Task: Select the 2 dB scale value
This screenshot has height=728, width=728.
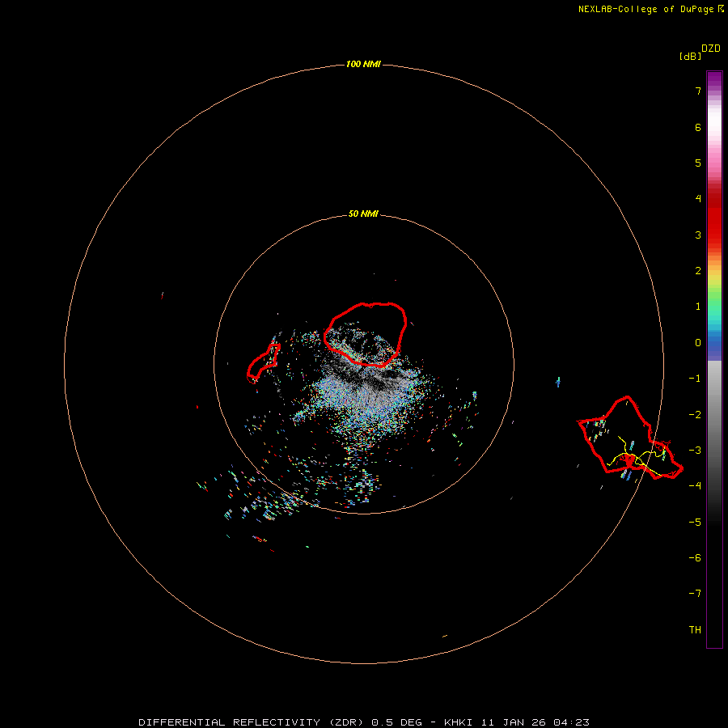Action: pyautogui.click(x=698, y=271)
